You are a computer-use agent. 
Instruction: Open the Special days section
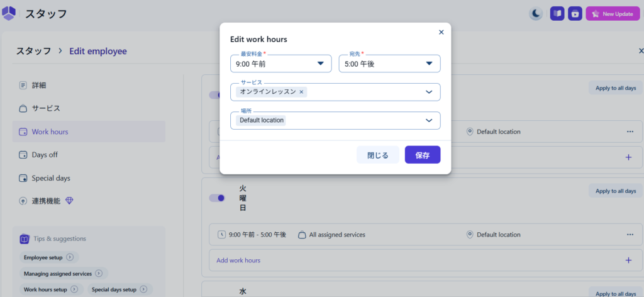tap(50, 178)
